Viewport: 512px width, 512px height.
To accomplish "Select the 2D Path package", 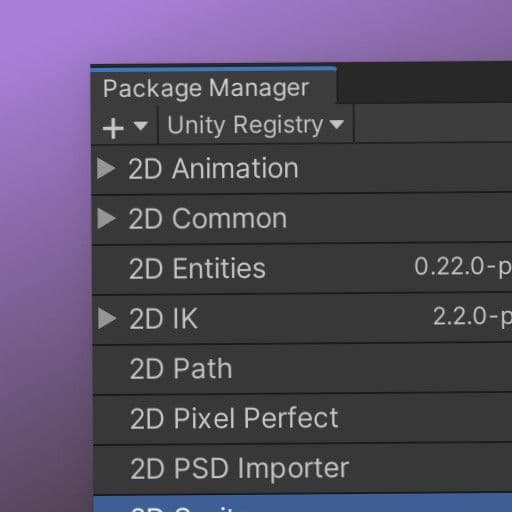I will click(x=302, y=369).
